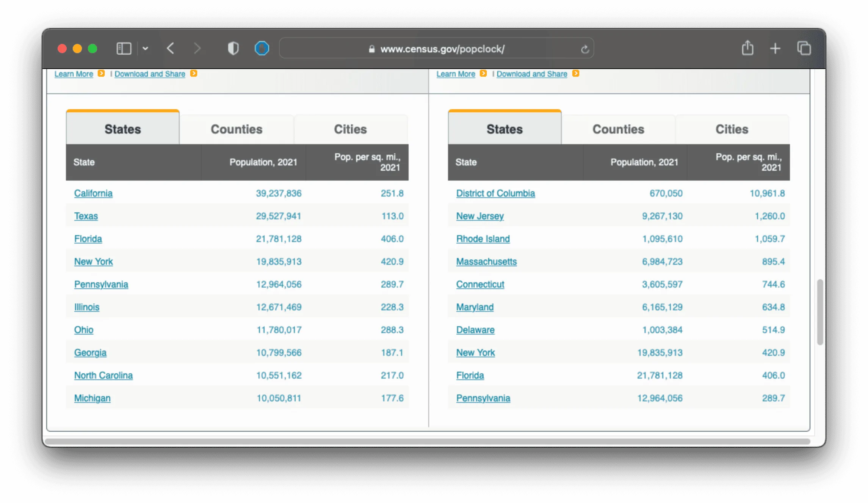The image size is (868, 503).
Task: Go back to the previous page
Action: tap(171, 49)
